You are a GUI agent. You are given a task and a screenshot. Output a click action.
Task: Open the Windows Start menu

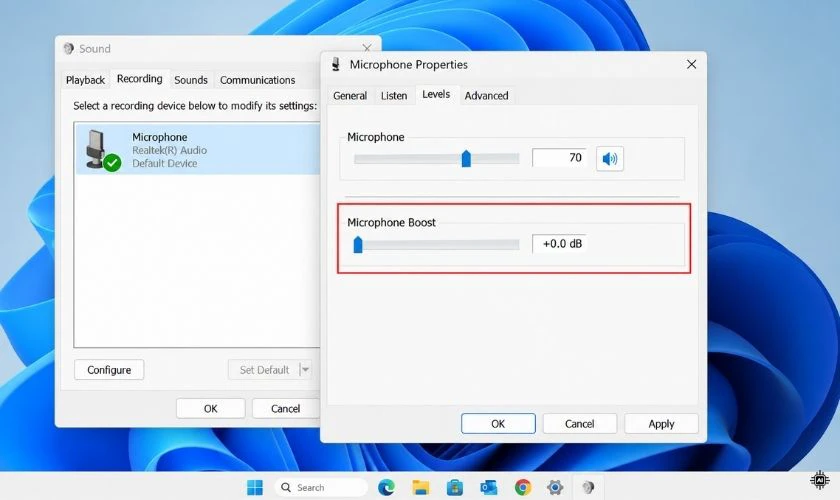coord(254,487)
